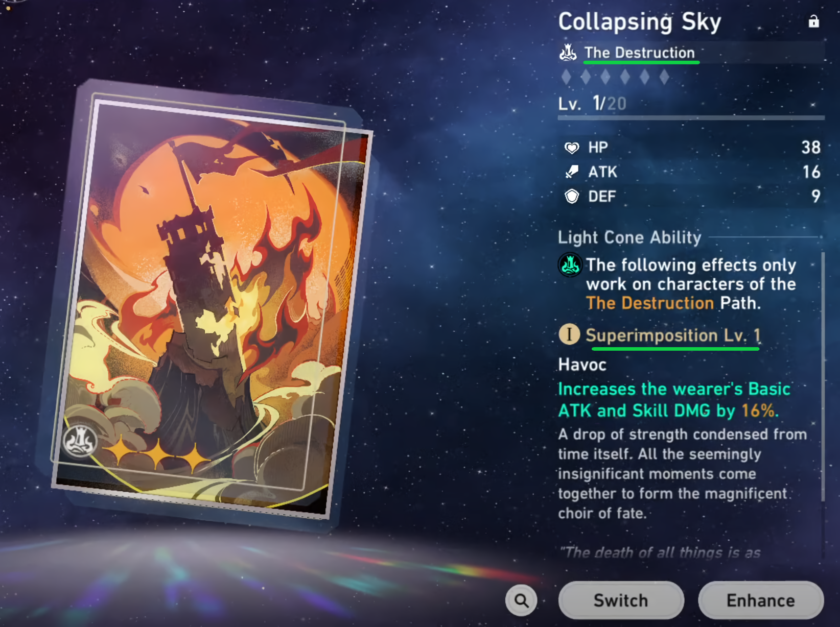Click the ability description scrollbar

823,377
